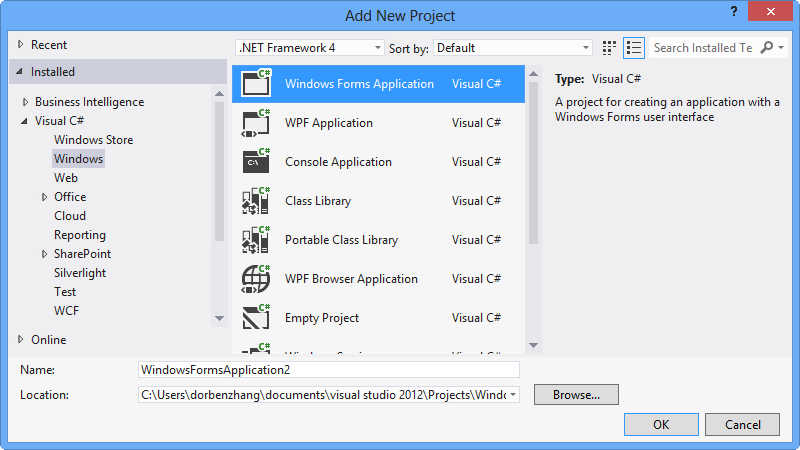Viewport: 800px width, 450px height.
Task: Click the Class Library template icon
Action: pyautogui.click(x=256, y=201)
